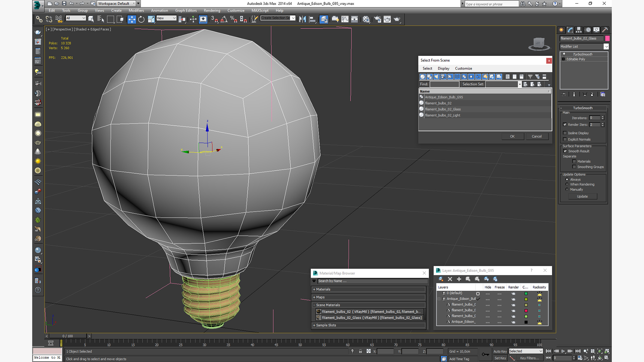Click Configure Modifier Sets icon
Screen dimensions: 644x362
[603, 95]
